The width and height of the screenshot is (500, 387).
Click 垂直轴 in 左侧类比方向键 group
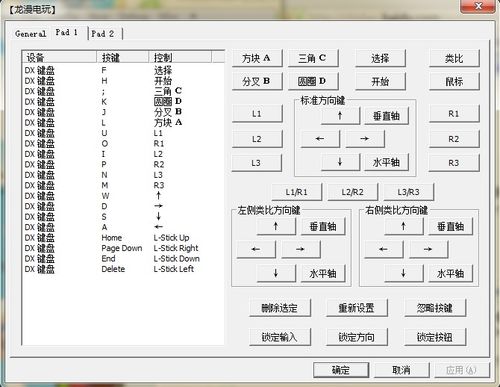(323, 227)
